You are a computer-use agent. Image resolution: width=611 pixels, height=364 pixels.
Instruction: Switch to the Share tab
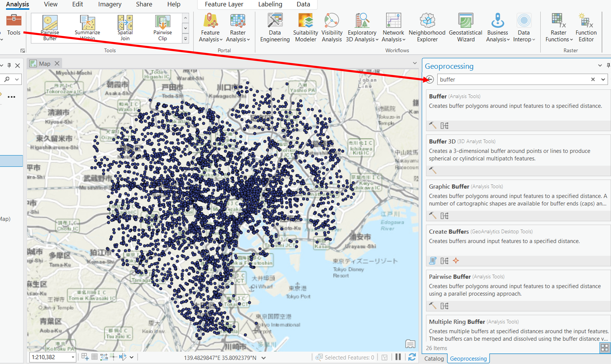[x=144, y=4]
